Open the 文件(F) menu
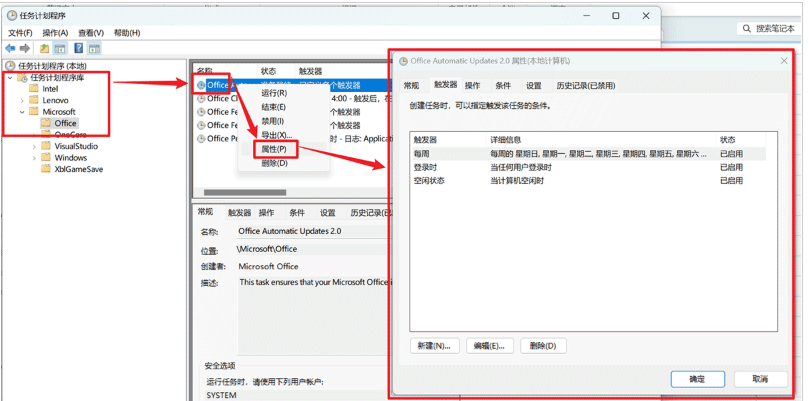 click(20, 33)
